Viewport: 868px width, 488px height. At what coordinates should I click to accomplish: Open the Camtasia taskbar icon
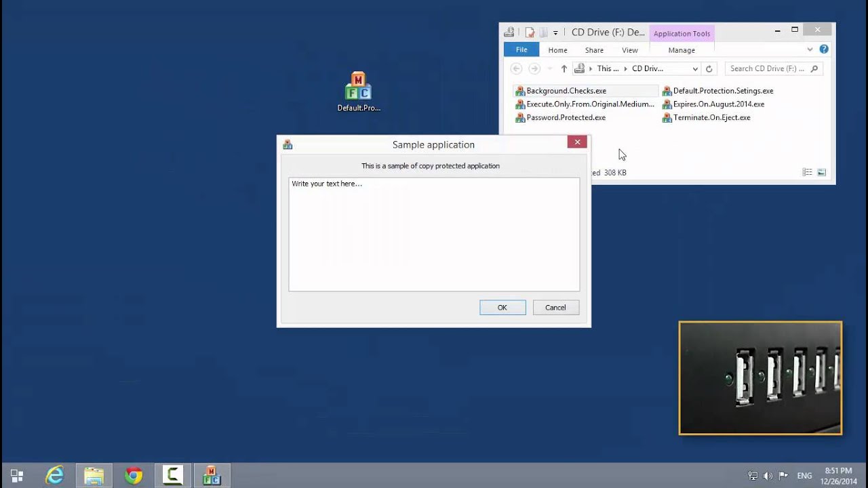(x=172, y=476)
